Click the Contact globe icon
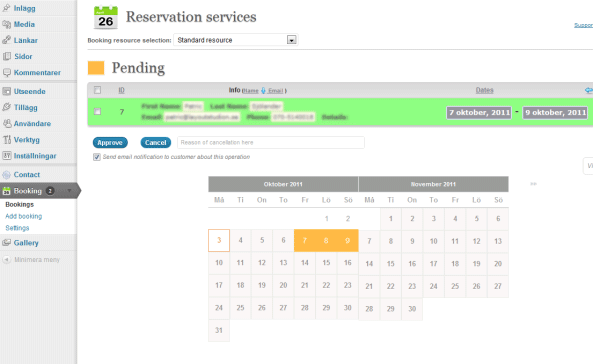This screenshot has width=593, height=364. (6, 174)
